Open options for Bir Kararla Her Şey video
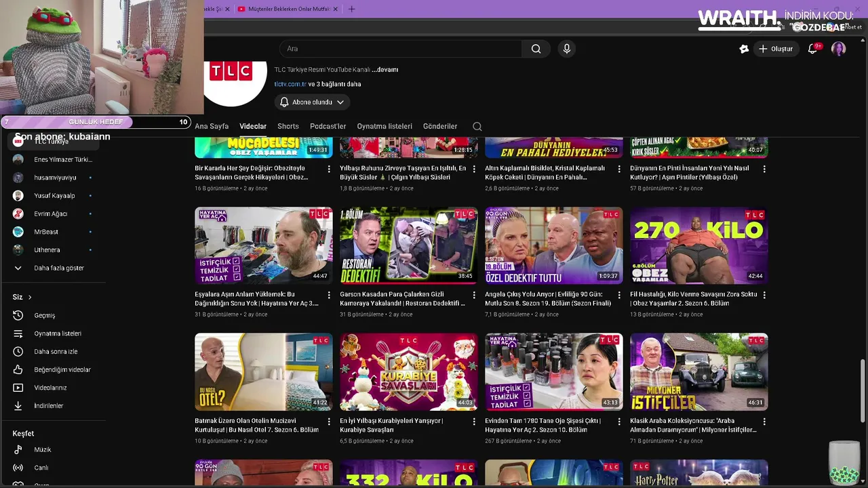Image resolution: width=868 pixels, height=488 pixels. click(x=329, y=169)
